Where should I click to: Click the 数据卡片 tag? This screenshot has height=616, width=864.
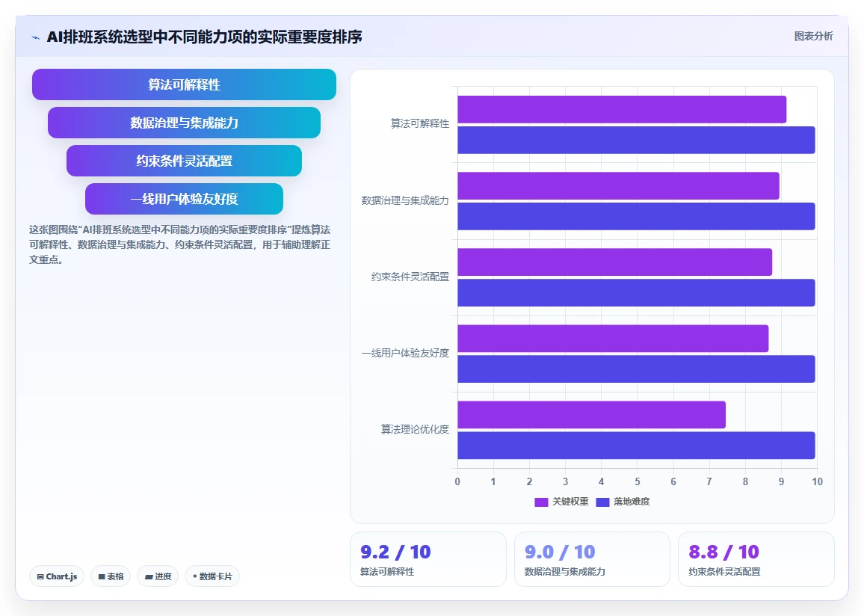212,576
